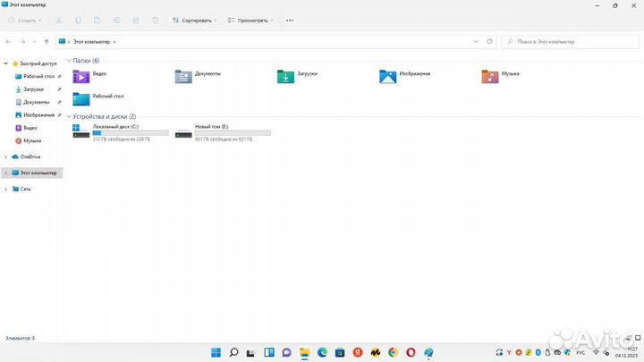Open the Сортировать dropdown menu
This screenshot has height=362, width=644.
[193, 20]
